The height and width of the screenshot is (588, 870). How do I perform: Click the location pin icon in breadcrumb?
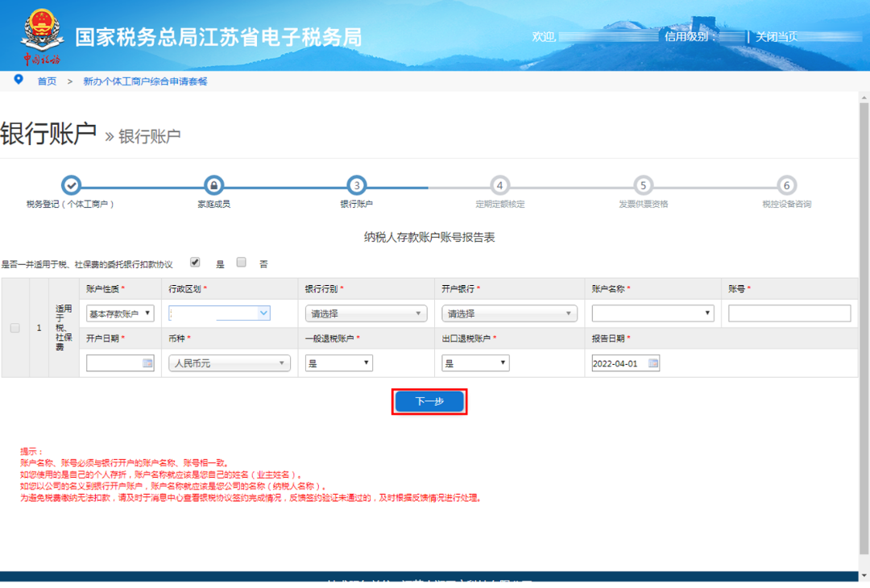19,79
